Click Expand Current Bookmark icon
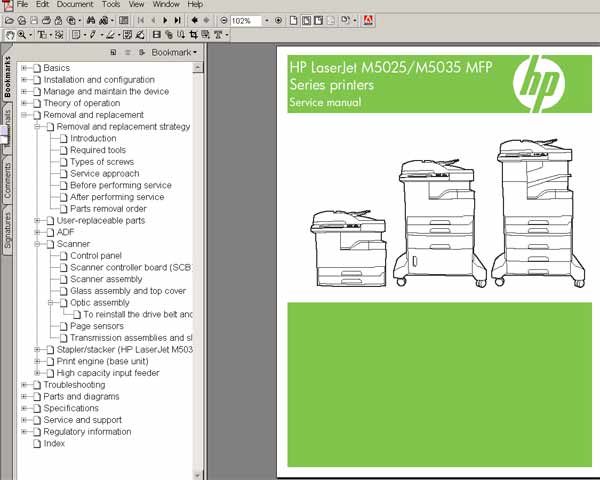The width and height of the screenshot is (600, 480). pyautogui.click(x=142, y=52)
